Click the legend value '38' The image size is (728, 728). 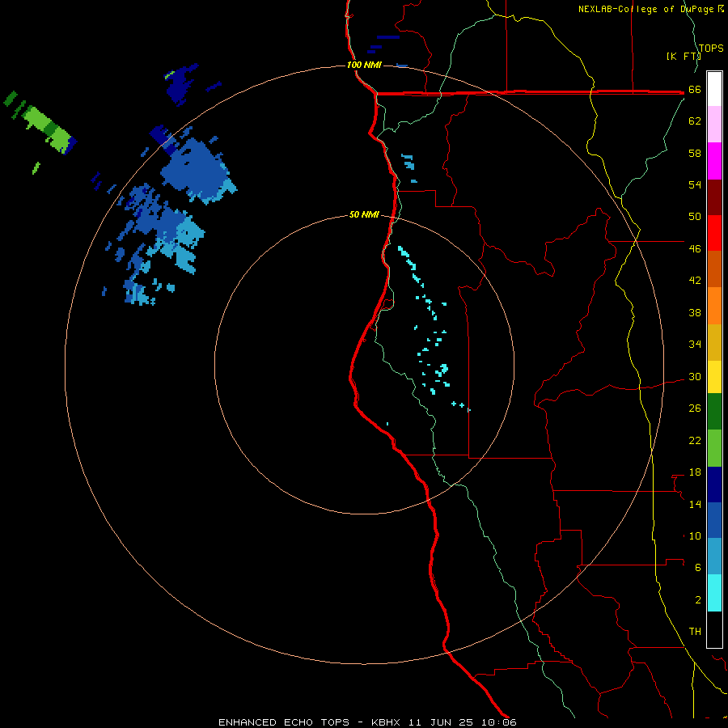pos(695,312)
